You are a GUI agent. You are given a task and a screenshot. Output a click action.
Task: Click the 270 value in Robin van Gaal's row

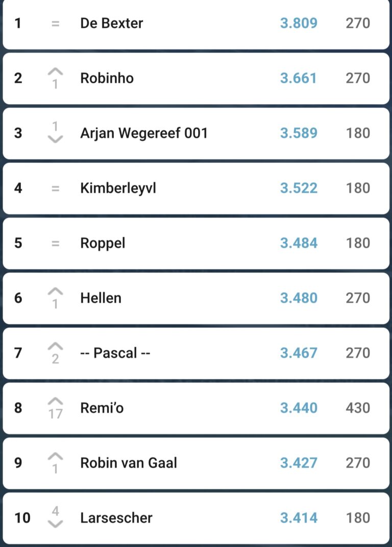click(358, 463)
